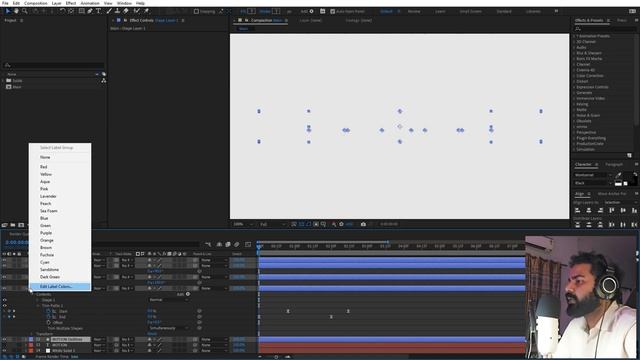Click the Add shape contents button

[188, 294]
